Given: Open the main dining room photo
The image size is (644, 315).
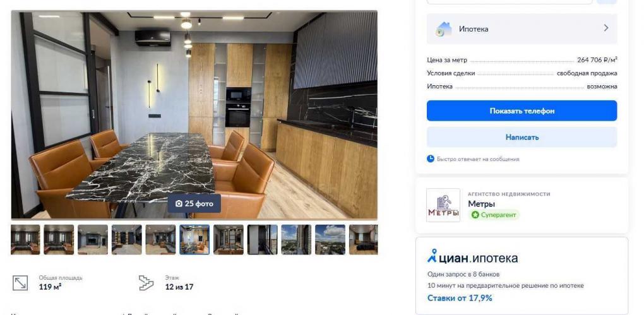Looking at the screenshot, I should pos(194,115).
